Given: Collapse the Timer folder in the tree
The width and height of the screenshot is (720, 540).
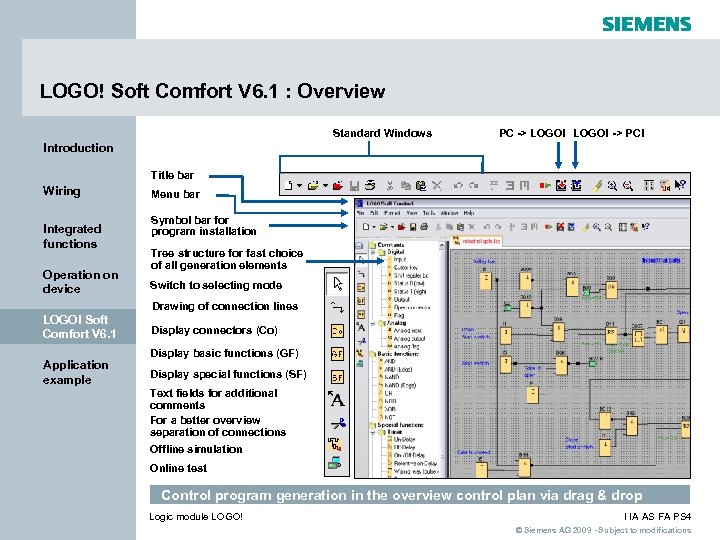Looking at the screenshot, I should click(373, 432).
